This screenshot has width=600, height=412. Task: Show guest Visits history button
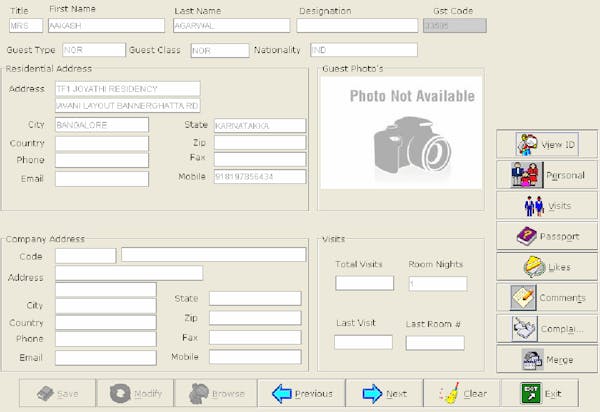pos(547,205)
